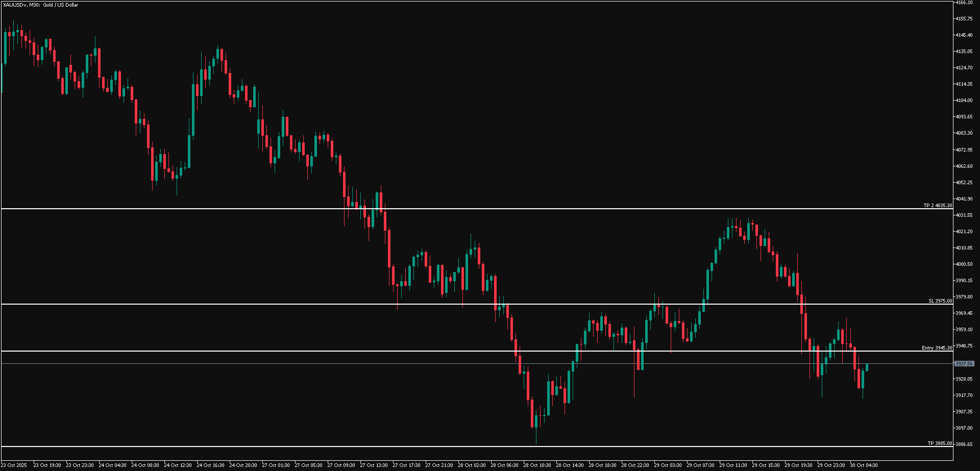The width and height of the screenshot is (980, 471).
Task: Click the latest green candle at chart's right edge
Action: pyautogui.click(x=867, y=367)
